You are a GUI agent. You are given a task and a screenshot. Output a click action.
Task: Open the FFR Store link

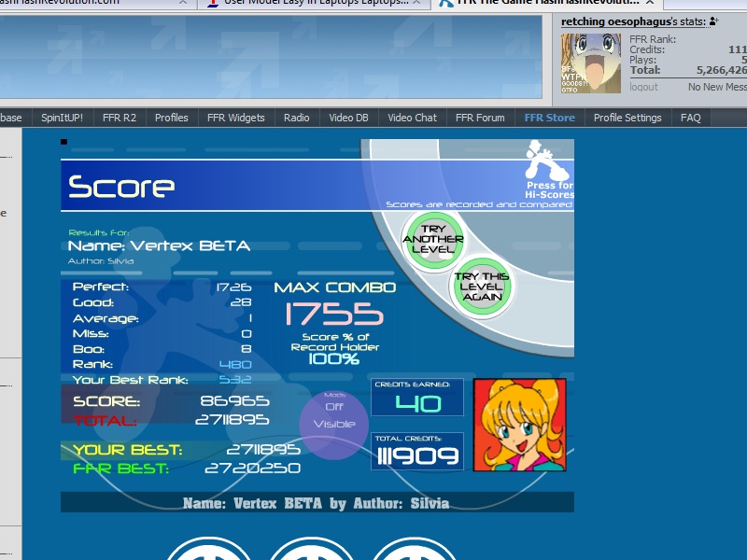point(549,118)
